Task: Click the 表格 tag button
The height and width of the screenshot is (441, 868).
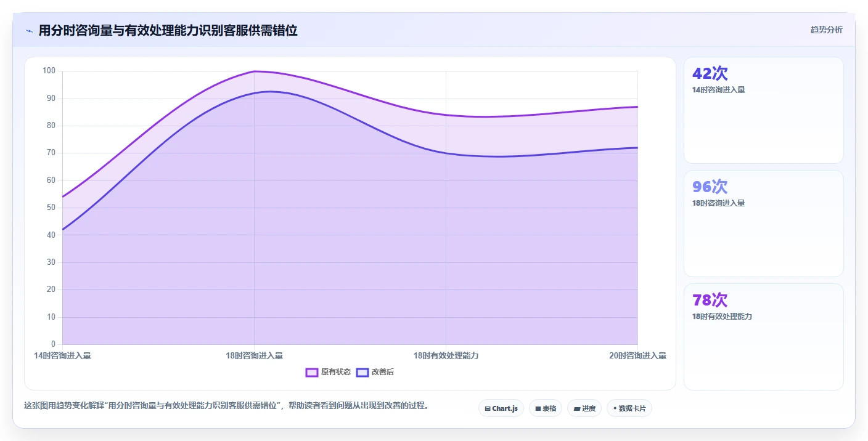Action: coord(546,408)
